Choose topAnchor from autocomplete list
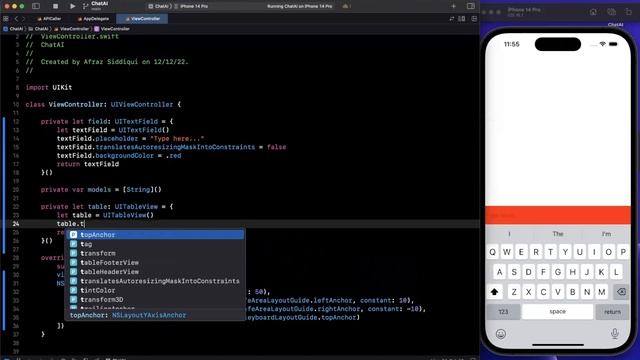The image size is (640, 360). [x=156, y=235]
